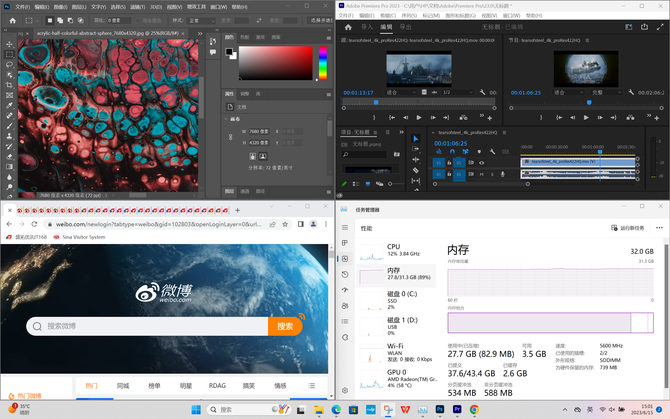Play the Source monitor clip
Screen dimensions: 670x419
click(419, 117)
